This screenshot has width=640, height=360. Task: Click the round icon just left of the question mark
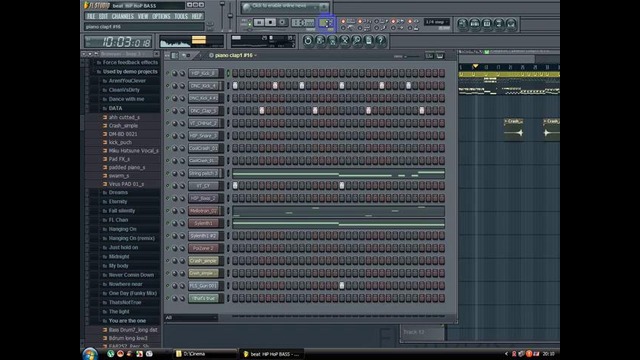(369, 40)
